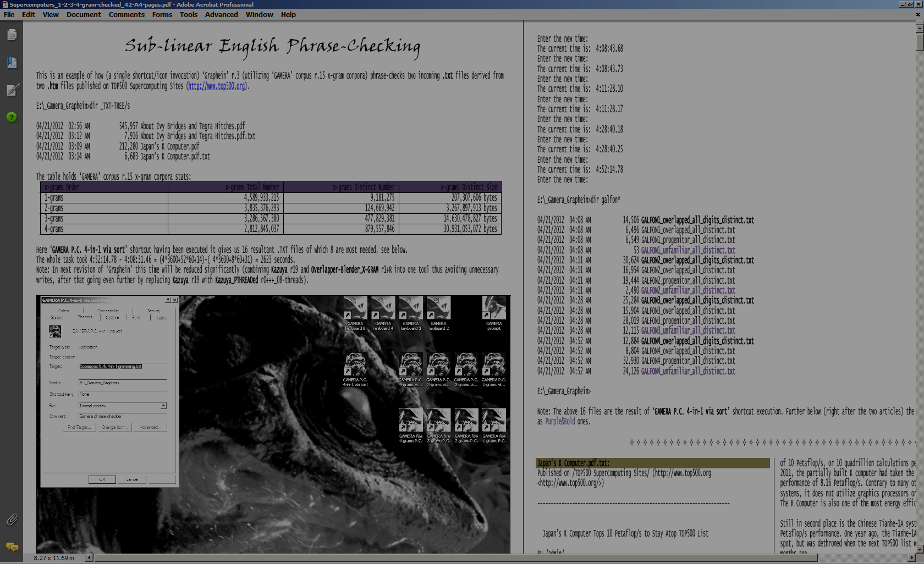This screenshot has height=564, width=924.
Task: Click the GAMERA P.C. 1-grams desktop icon
Action: [x=494, y=369]
